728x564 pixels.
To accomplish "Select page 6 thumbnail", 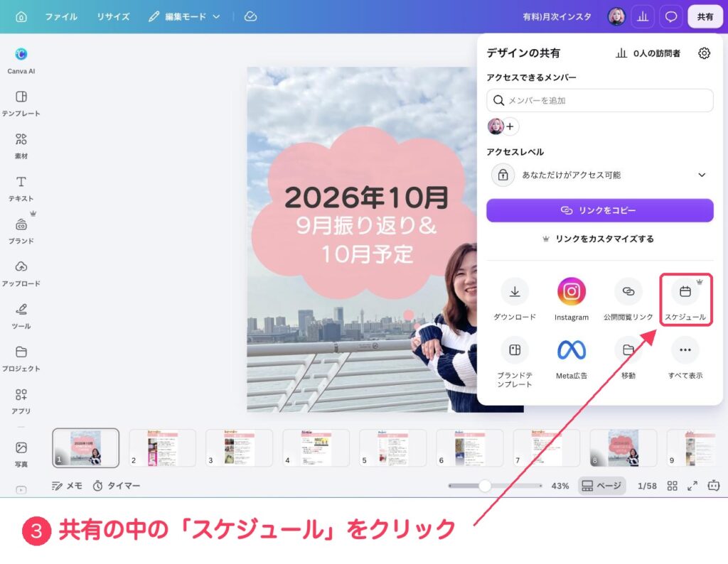I will point(469,448).
